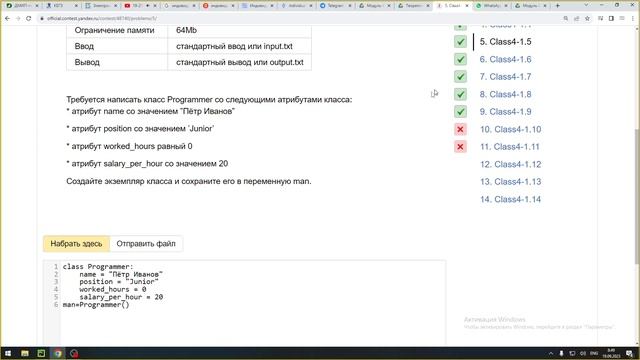Open a new browser tab
The width and height of the screenshot is (640, 360).
point(558,6)
